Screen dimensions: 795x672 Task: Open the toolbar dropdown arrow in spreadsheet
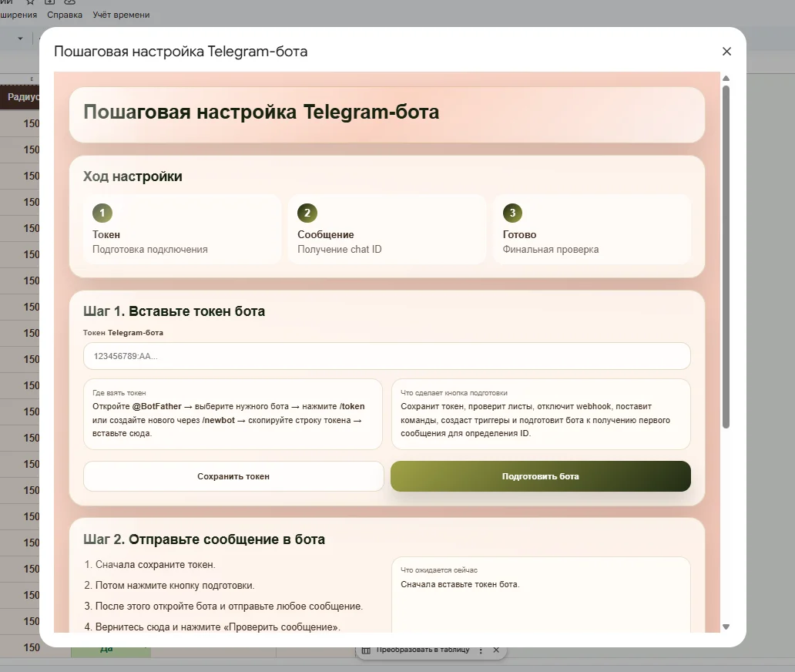20,39
